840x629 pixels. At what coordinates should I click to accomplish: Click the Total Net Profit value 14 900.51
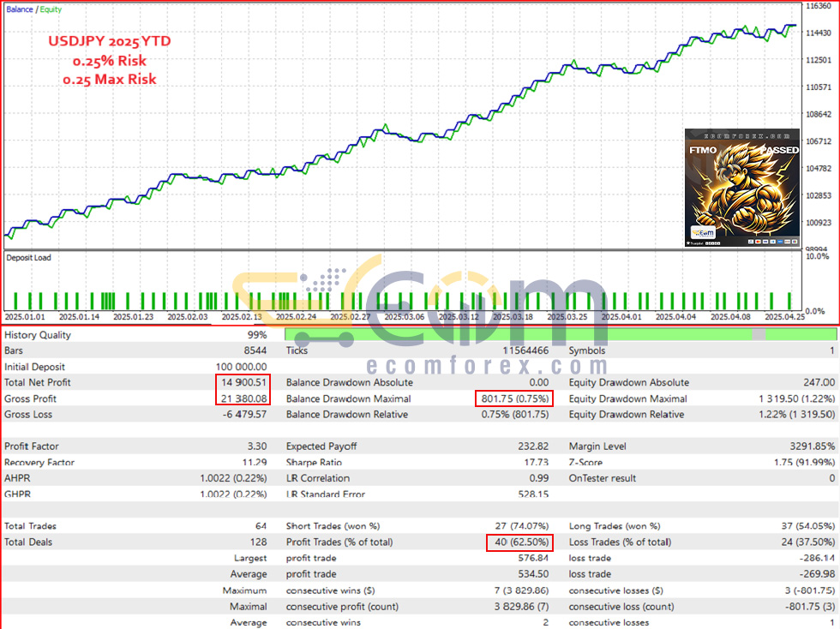[x=243, y=382]
